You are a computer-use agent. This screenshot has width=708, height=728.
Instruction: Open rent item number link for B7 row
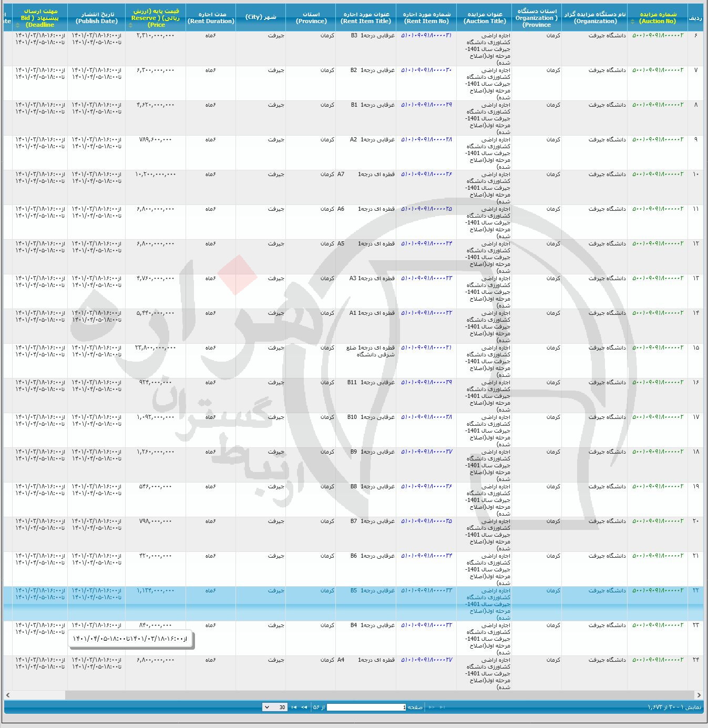click(426, 521)
